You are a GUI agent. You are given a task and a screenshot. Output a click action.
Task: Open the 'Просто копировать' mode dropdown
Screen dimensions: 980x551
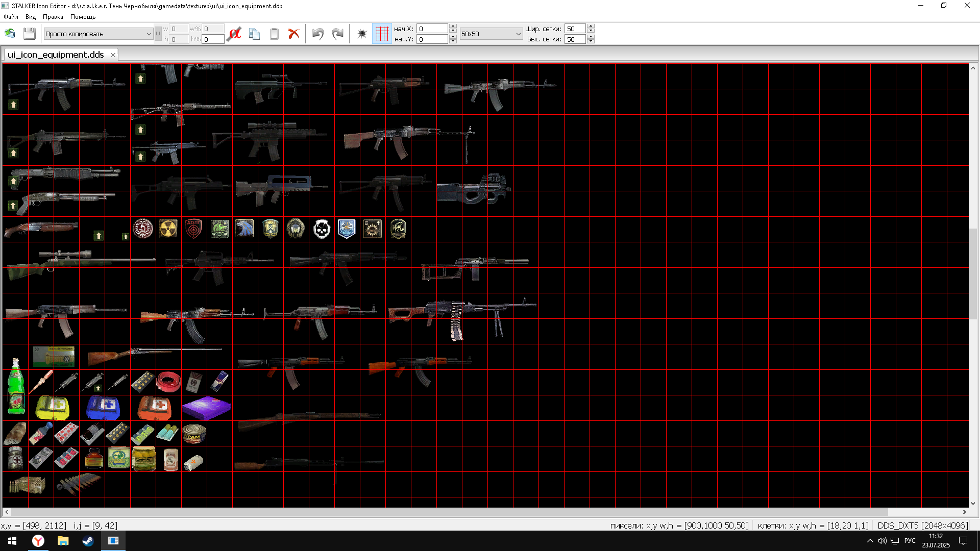[98, 34]
